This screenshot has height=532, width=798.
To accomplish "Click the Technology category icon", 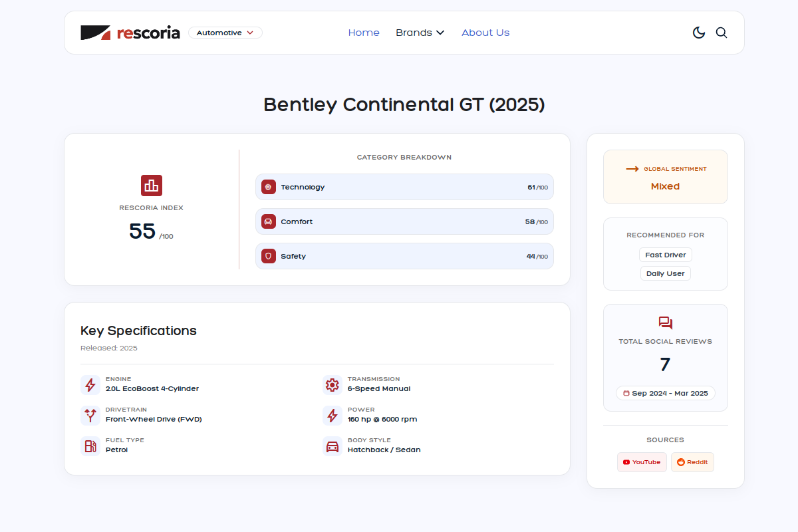I will point(269,187).
